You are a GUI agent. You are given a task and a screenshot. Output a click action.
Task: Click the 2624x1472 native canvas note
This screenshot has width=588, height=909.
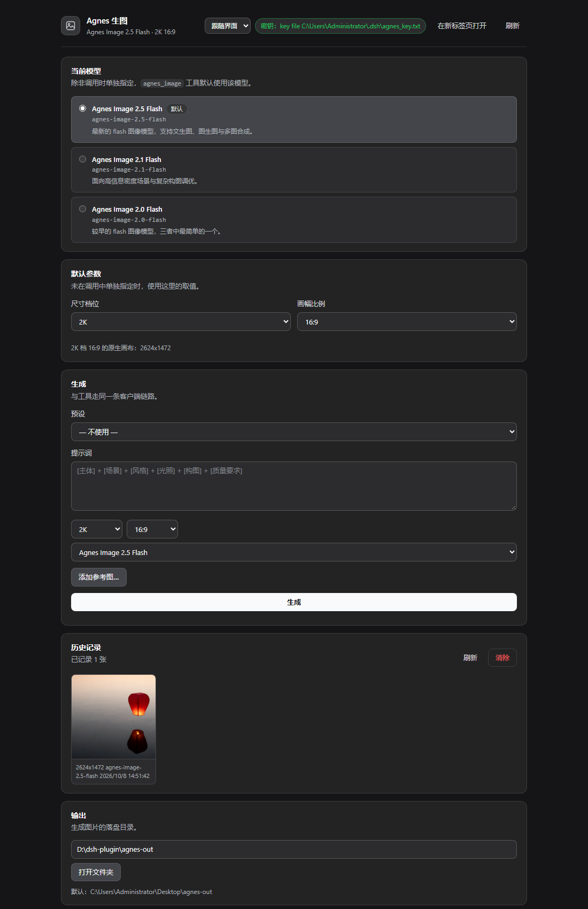pos(121,348)
